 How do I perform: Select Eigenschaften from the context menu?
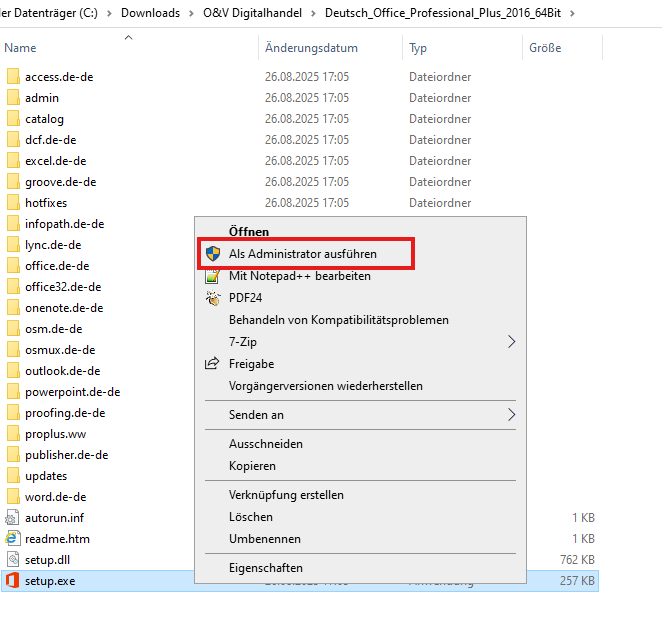[x=265, y=568]
